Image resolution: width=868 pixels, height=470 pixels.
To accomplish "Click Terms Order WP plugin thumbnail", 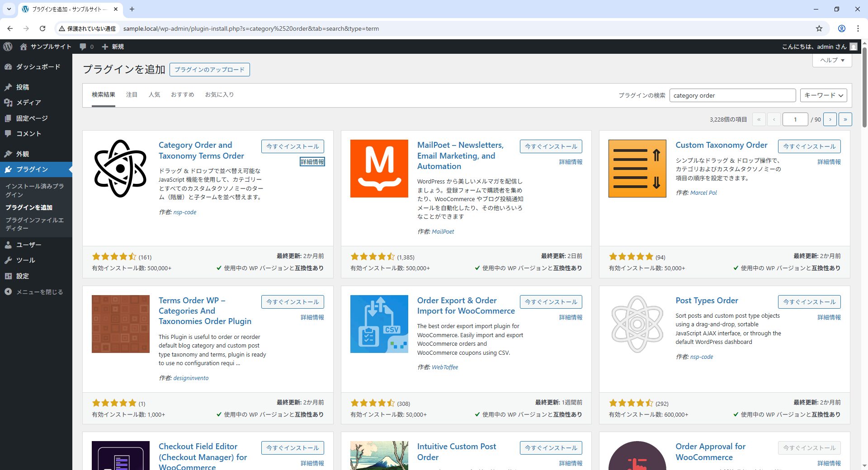I will click(120, 324).
